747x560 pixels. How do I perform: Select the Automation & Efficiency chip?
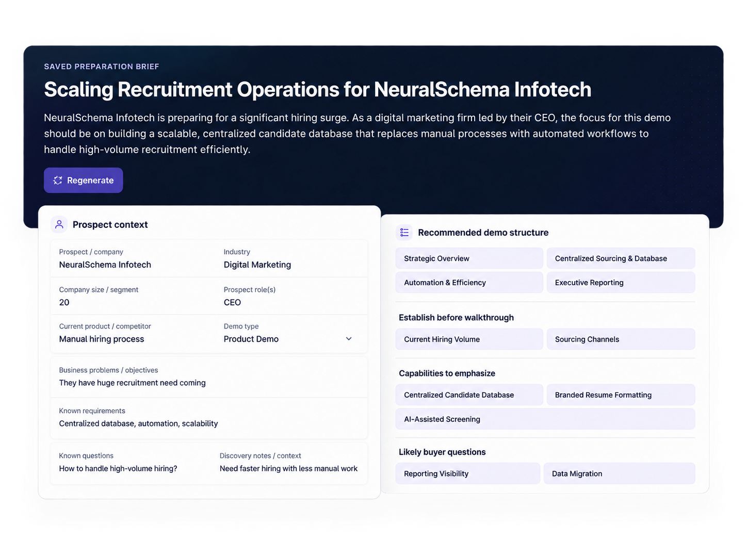pyautogui.click(x=469, y=283)
